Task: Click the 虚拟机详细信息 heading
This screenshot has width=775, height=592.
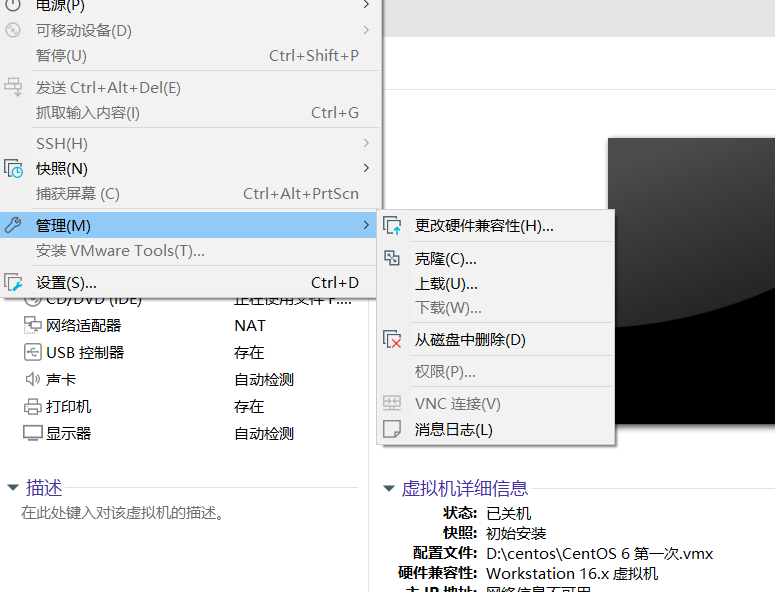Action: (x=465, y=488)
